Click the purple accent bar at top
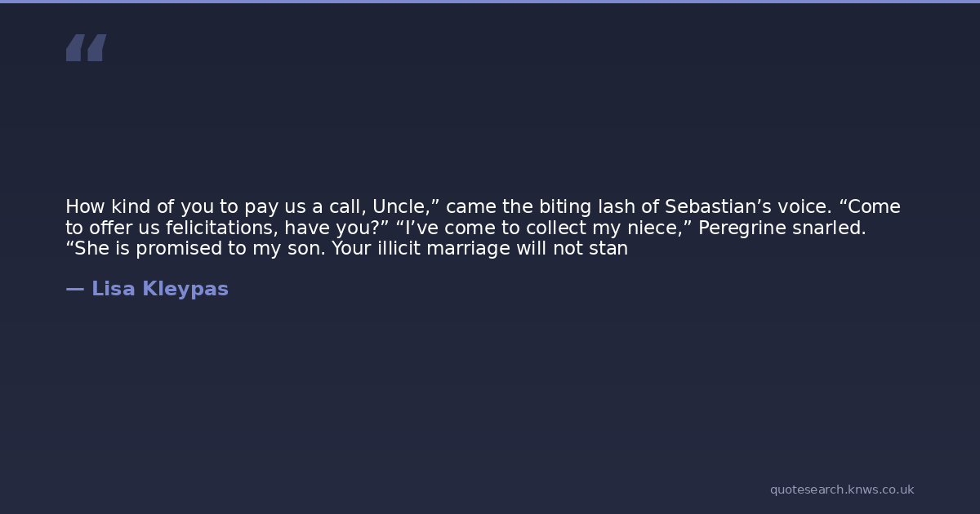This screenshot has height=514, width=980. [490, 2]
